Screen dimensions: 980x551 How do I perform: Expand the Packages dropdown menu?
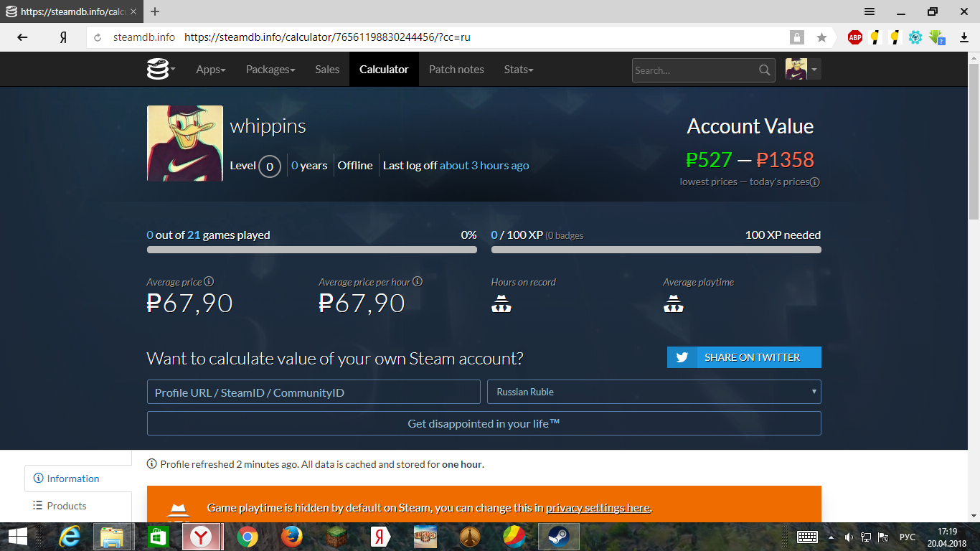270,70
